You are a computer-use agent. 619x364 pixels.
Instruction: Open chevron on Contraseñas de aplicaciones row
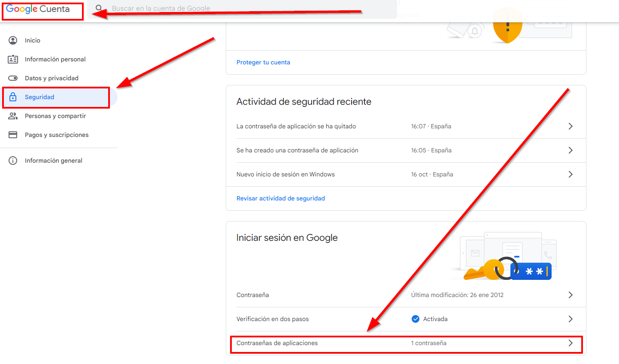570,343
